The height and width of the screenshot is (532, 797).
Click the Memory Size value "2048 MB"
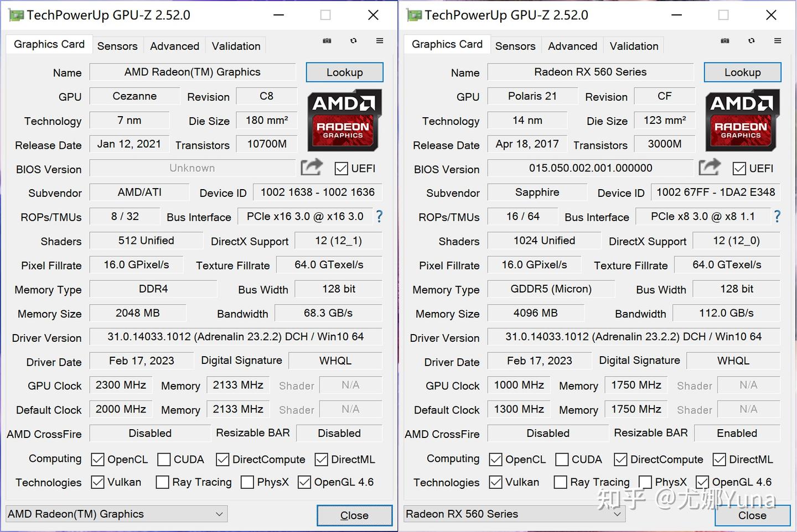(138, 313)
